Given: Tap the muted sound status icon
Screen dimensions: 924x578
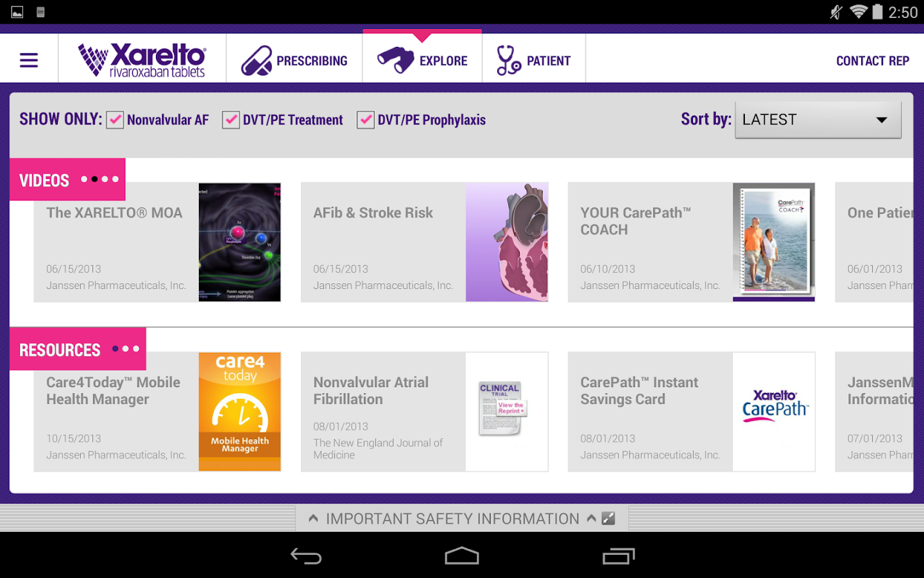Looking at the screenshot, I should click(836, 12).
